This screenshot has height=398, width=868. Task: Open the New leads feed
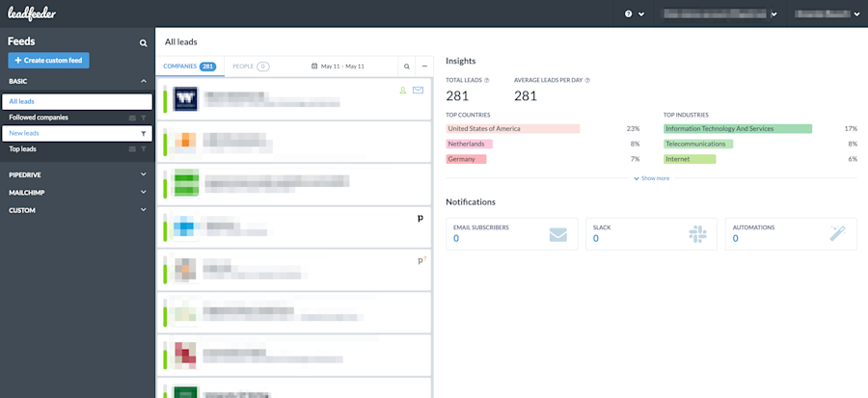click(x=77, y=133)
